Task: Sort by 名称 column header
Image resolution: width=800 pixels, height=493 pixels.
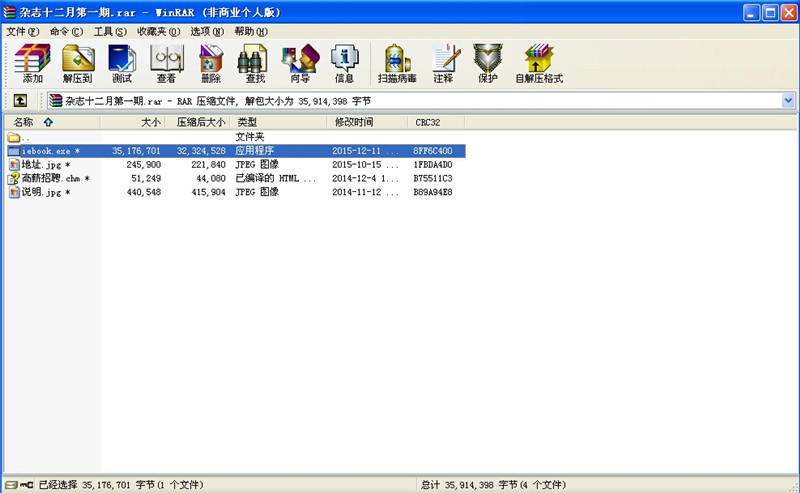Action: point(52,122)
